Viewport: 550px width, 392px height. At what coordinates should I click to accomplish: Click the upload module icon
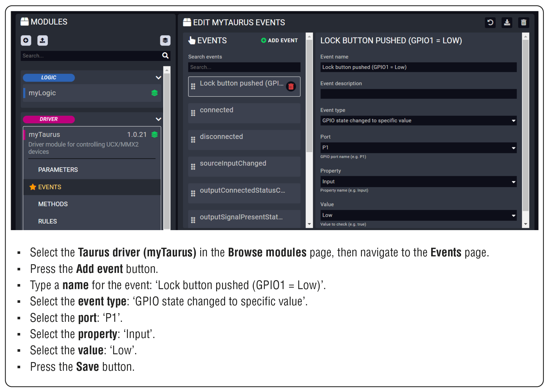click(x=43, y=41)
